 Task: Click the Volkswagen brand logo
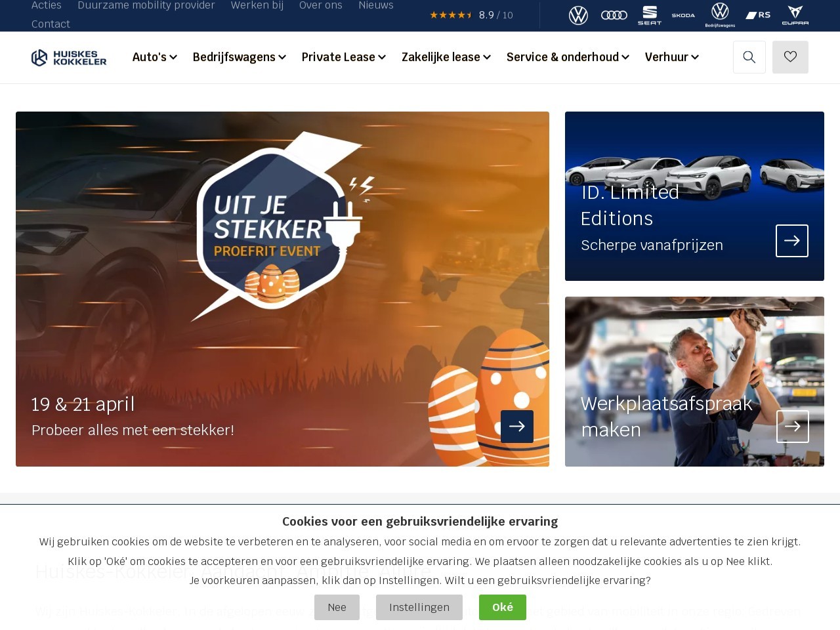coord(578,15)
